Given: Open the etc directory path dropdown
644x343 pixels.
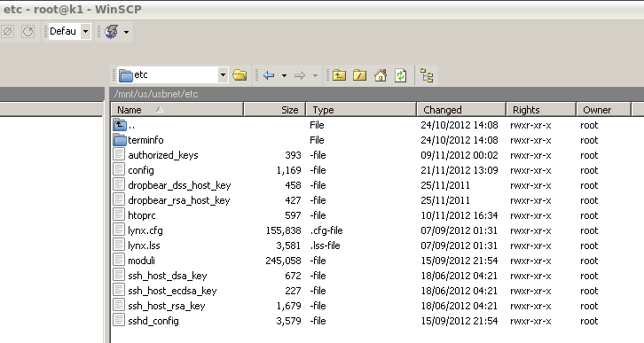Looking at the screenshot, I should 223,75.
